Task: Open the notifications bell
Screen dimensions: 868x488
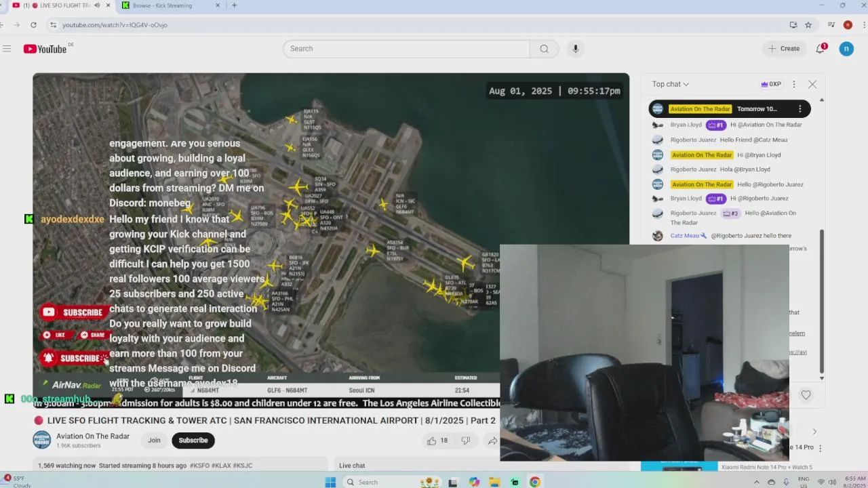Action: (x=820, y=49)
